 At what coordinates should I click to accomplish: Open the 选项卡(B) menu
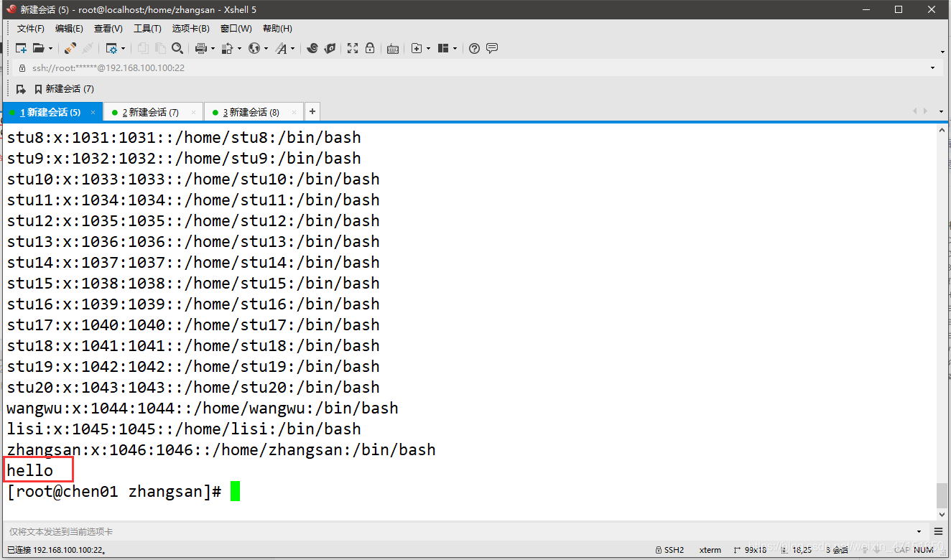coord(191,29)
